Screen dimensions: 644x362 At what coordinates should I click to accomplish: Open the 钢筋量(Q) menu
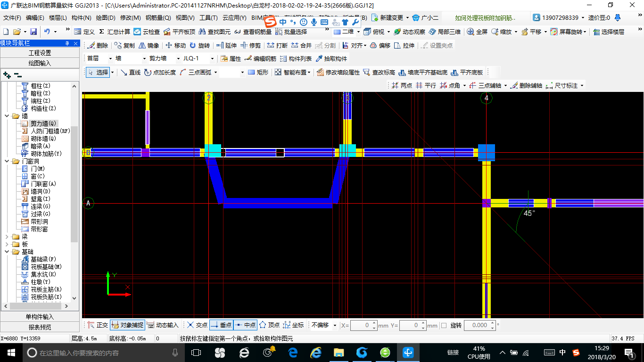click(x=158, y=18)
